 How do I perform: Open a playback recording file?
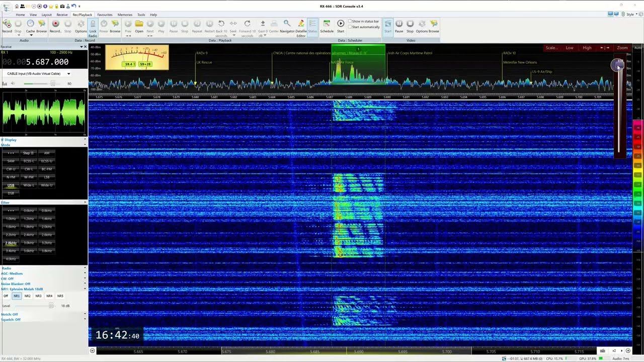(139, 26)
